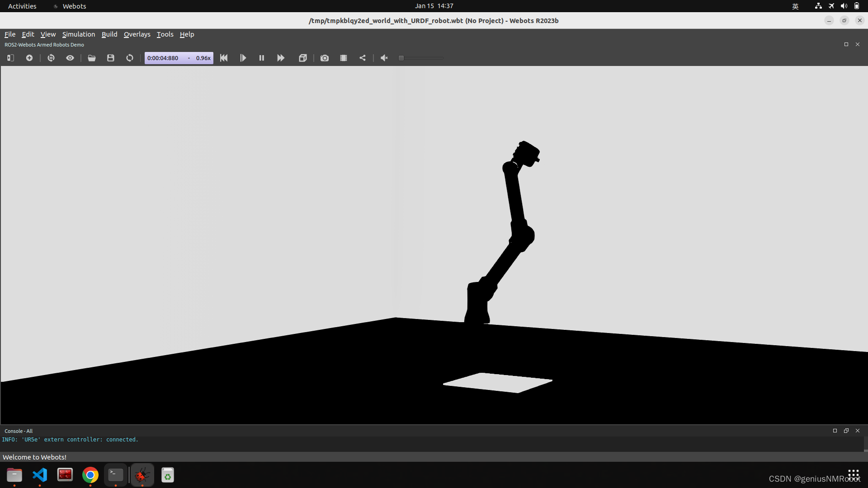Toggle the eye view options icon

(70, 58)
